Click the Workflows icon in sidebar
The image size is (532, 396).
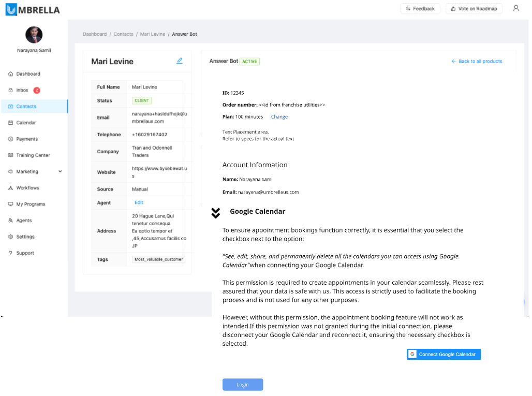pyautogui.click(x=11, y=188)
